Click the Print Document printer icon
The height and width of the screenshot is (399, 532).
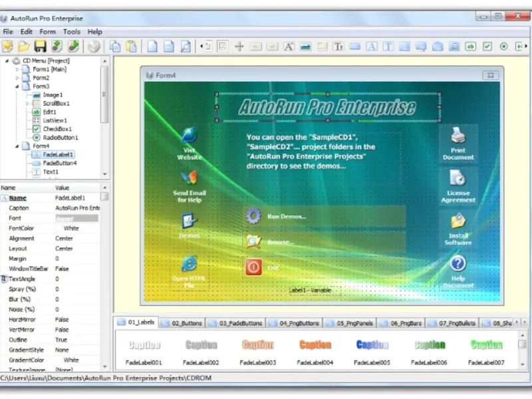[x=458, y=135]
